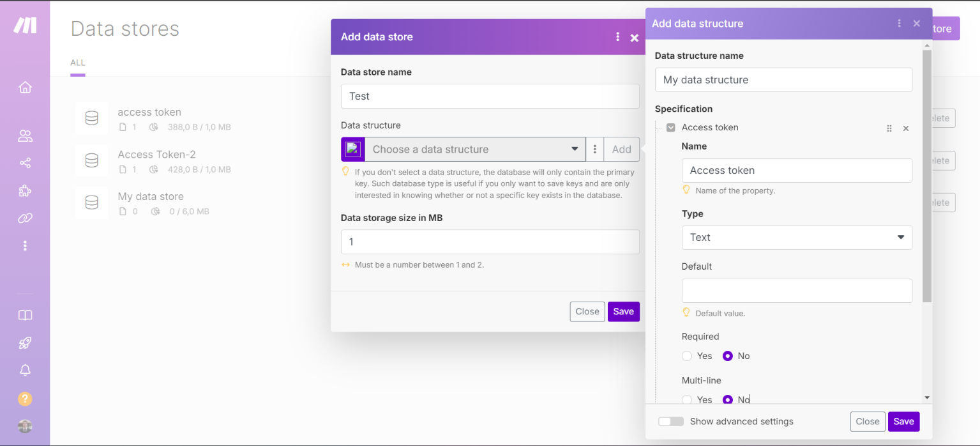This screenshot has height=446, width=980.
Task: Open the Add data store dialog options menu
Action: coord(617,37)
